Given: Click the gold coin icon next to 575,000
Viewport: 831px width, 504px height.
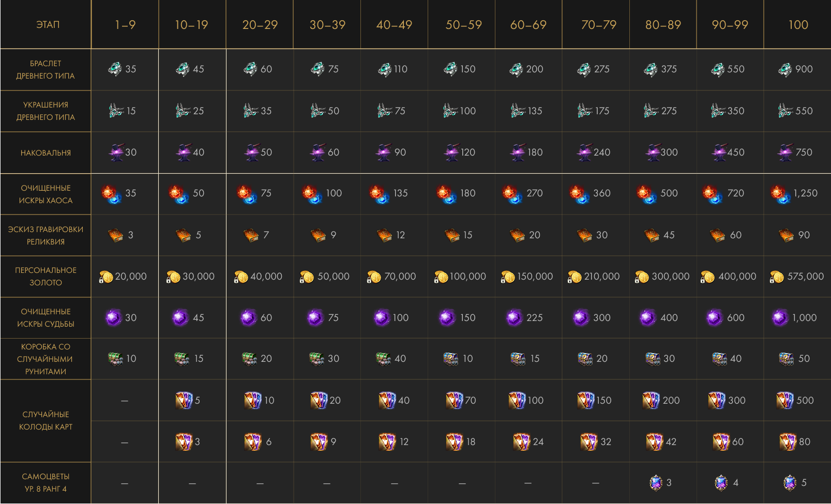Looking at the screenshot, I should click(777, 277).
